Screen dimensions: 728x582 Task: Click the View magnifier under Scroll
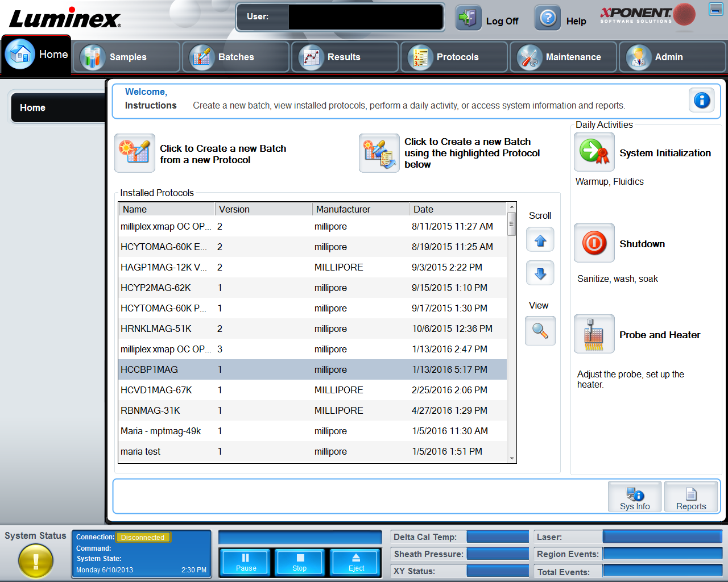point(539,331)
